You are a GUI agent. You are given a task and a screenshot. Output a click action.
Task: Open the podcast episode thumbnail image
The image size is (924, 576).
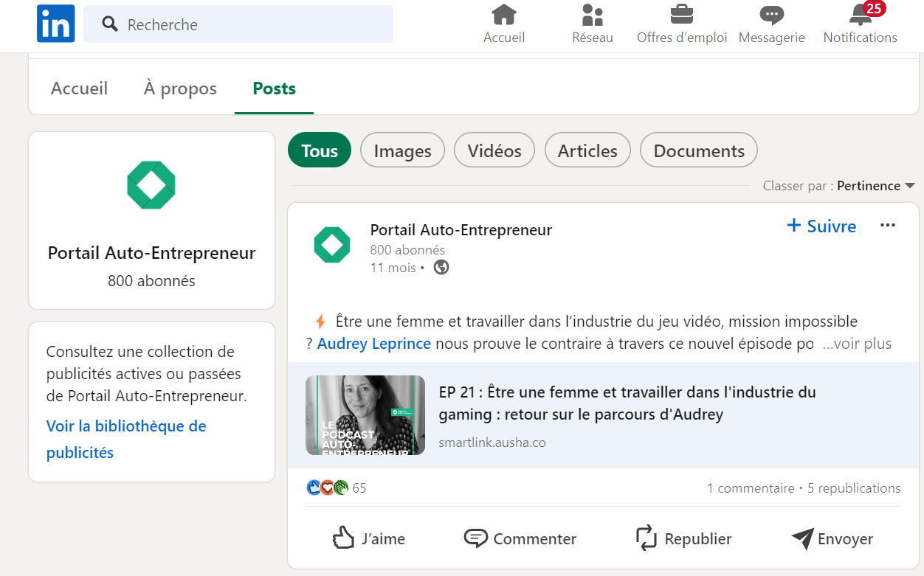[x=365, y=415]
